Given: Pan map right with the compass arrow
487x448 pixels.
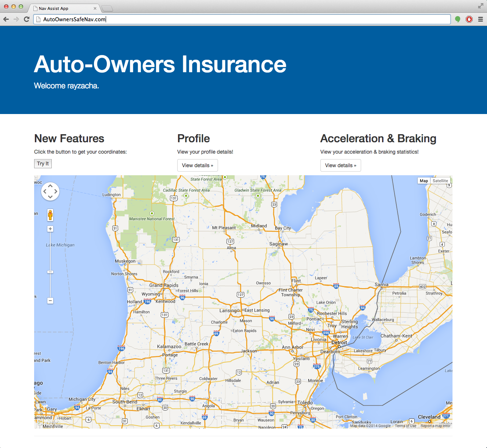Looking at the screenshot, I should (55, 191).
